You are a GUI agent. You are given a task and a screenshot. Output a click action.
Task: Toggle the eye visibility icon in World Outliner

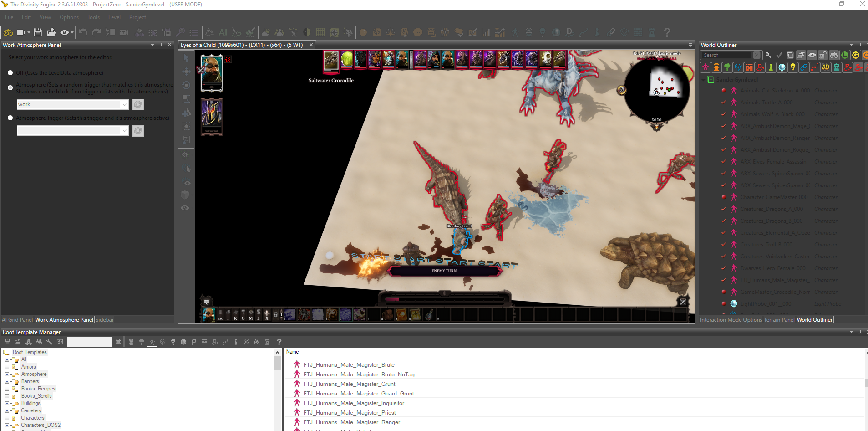(x=812, y=55)
